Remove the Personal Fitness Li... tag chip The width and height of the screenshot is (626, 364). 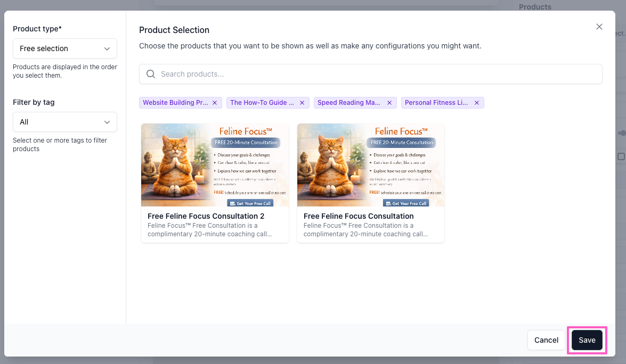[477, 103]
